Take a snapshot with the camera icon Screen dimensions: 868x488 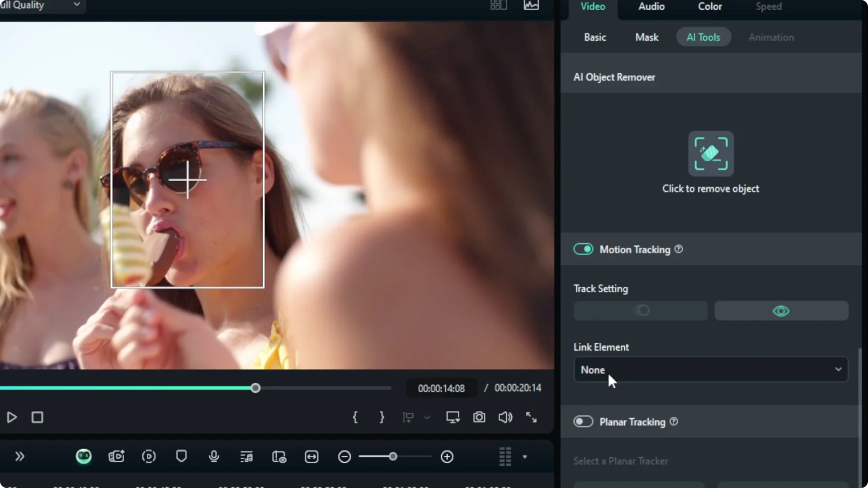point(479,417)
